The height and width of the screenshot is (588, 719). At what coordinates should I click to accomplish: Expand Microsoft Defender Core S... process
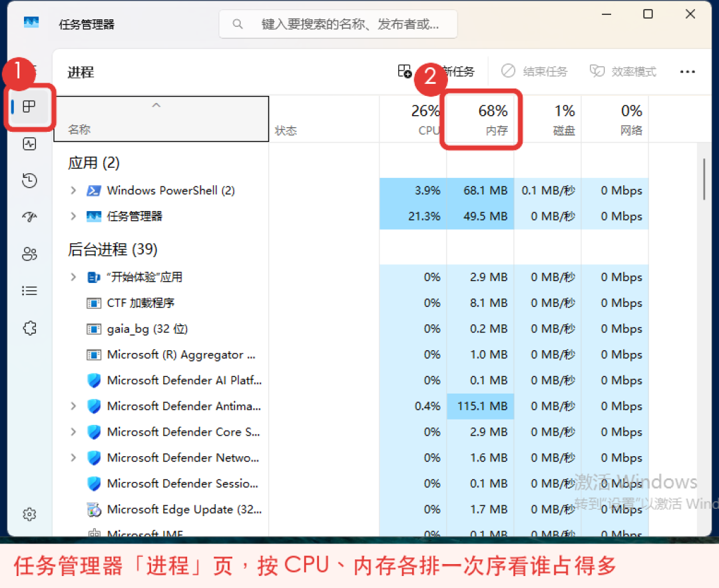tap(73, 432)
